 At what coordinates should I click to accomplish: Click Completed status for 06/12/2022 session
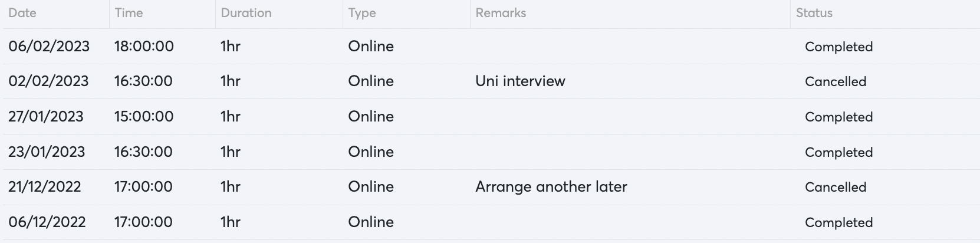838,223
